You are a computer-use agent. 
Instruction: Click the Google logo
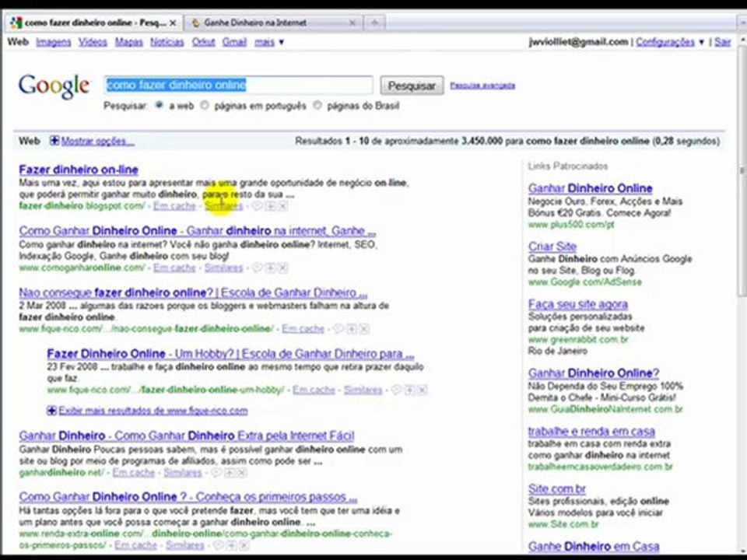pos(54,86)
